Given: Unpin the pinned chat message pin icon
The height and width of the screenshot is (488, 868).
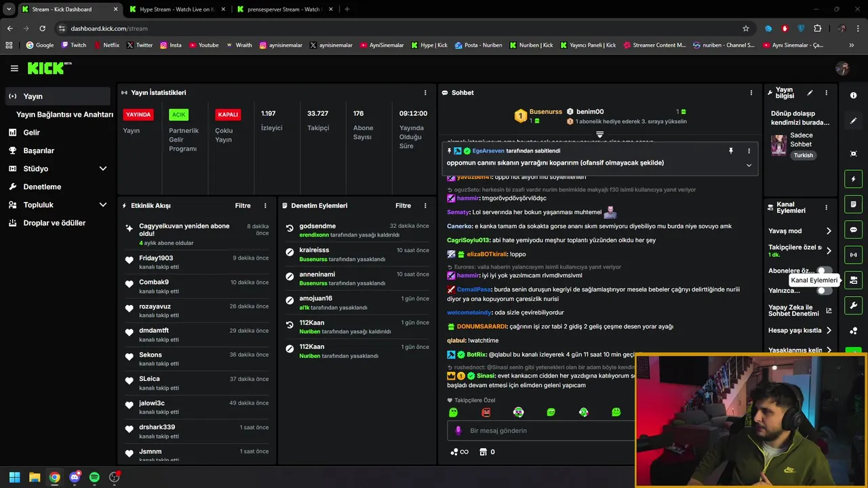Looking at the screenshot, I should pos(731,151).
